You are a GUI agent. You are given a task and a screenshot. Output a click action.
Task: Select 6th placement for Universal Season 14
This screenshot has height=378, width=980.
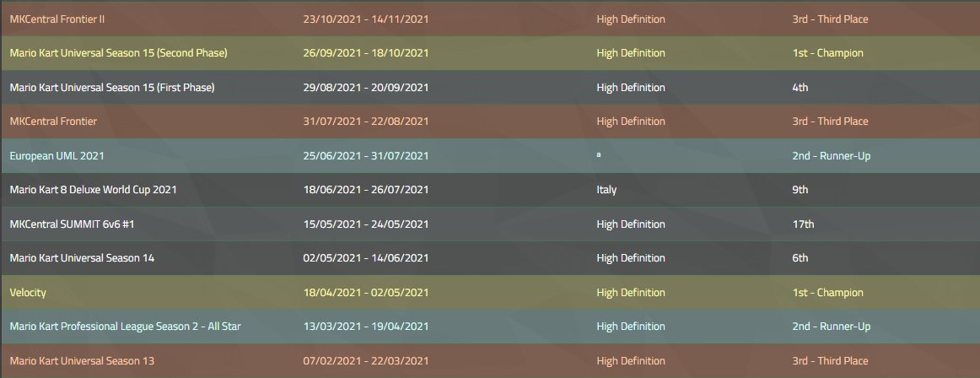click(x=800, y=258)
